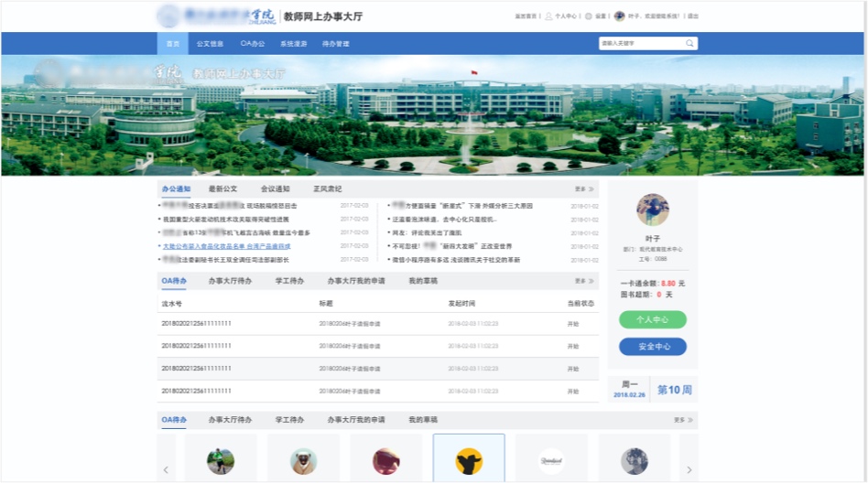Click the 设置 gear icon in header
Viewport: 868px width, 483px height.
(588, 16)
